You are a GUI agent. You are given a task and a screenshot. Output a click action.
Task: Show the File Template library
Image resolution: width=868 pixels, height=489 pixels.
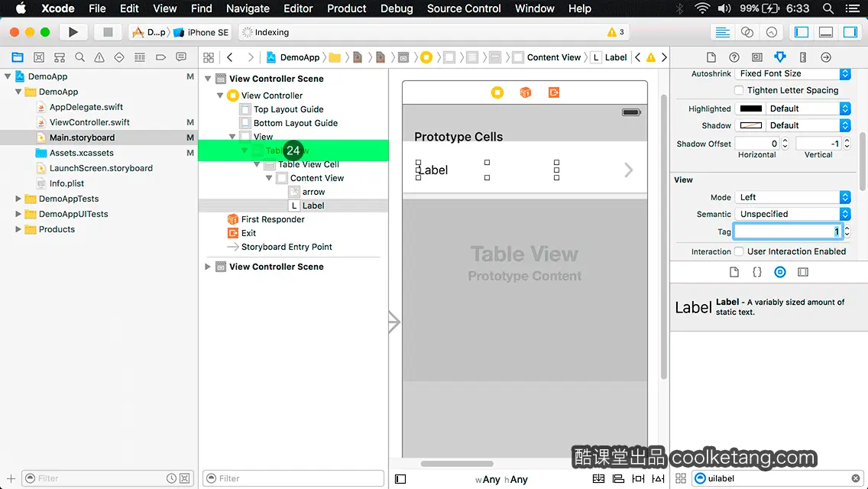tap(734, 272)
